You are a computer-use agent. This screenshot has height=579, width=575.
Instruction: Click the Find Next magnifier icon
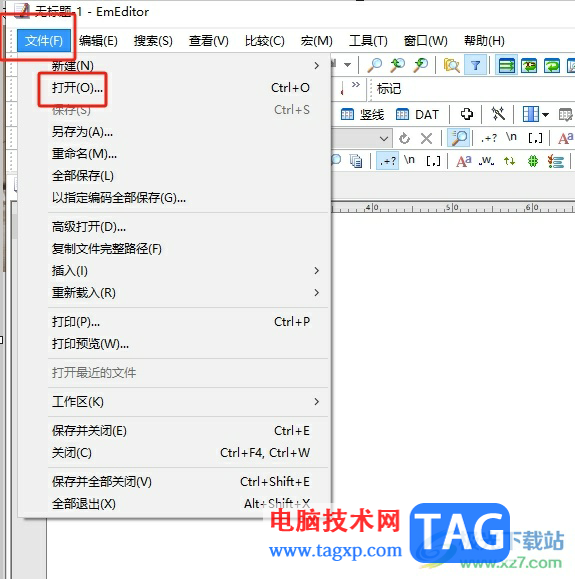tap(421, 65)
